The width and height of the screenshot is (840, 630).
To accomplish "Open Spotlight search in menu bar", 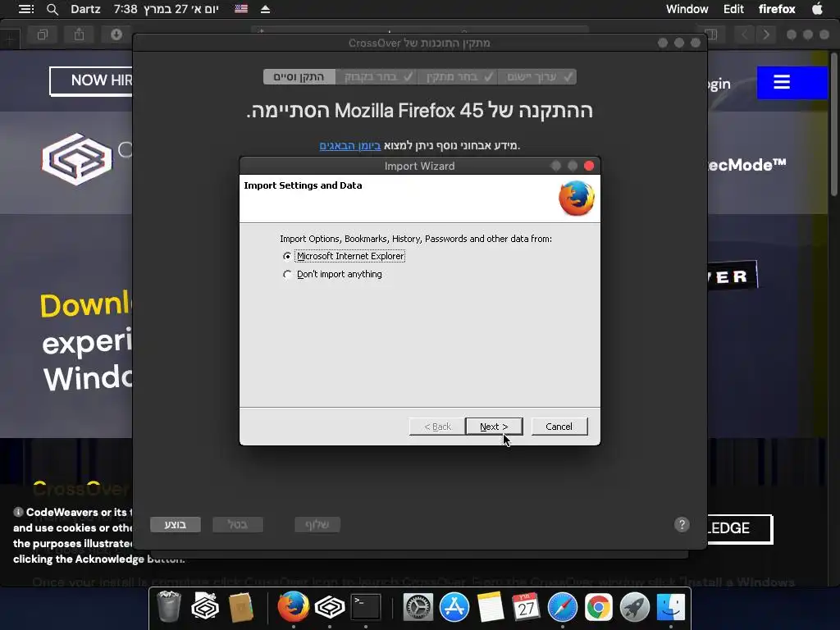I will click(52, 9).
